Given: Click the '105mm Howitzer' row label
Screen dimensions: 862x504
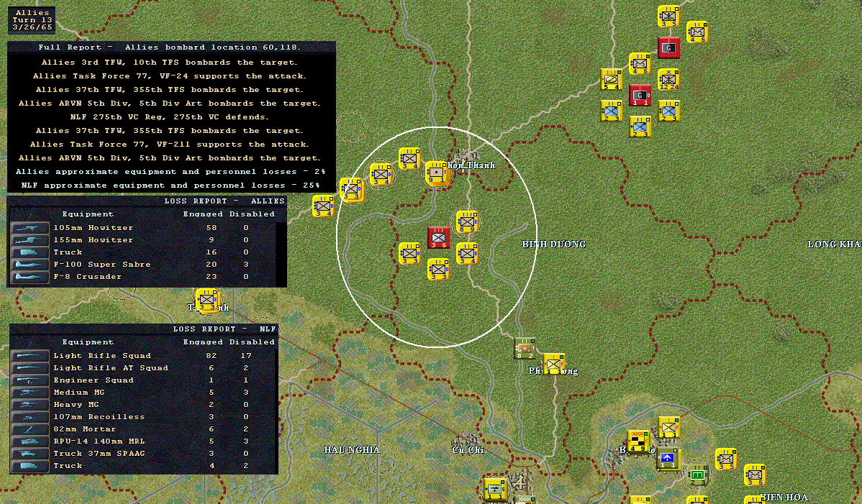Looking at the screenshot, I should coord(94,228).
